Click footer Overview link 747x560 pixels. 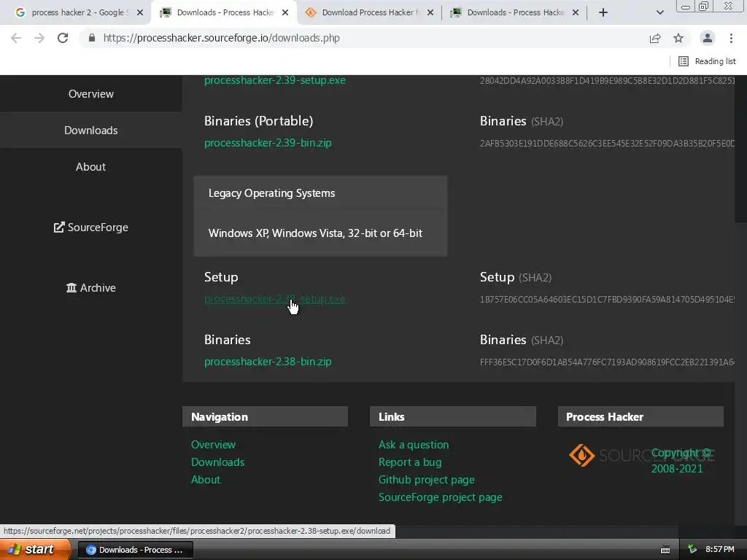[x=213, y=444]
